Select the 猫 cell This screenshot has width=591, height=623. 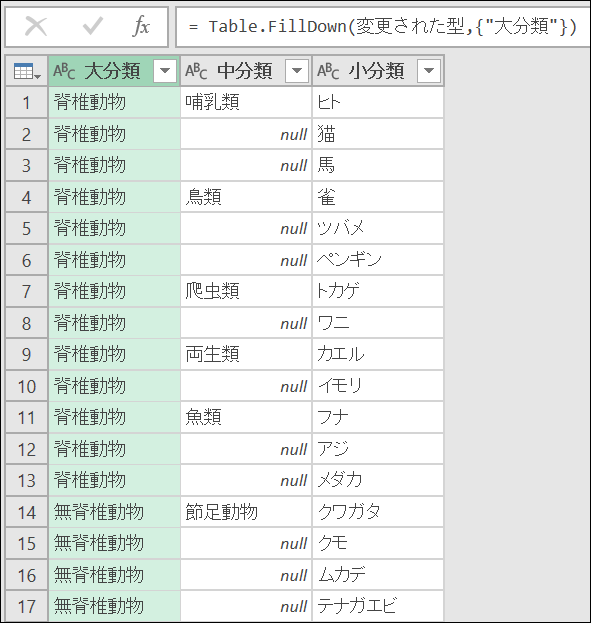[x=378, y=134]
